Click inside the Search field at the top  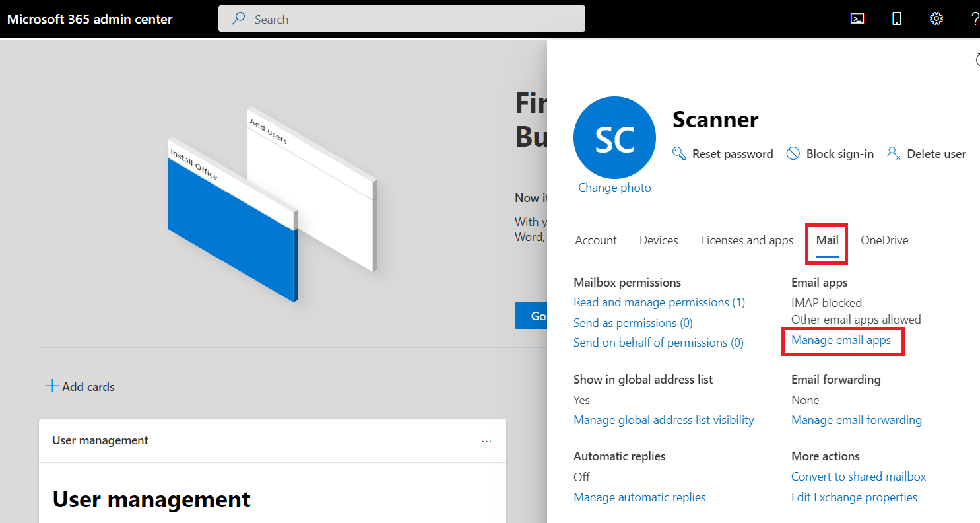[401, 18]
